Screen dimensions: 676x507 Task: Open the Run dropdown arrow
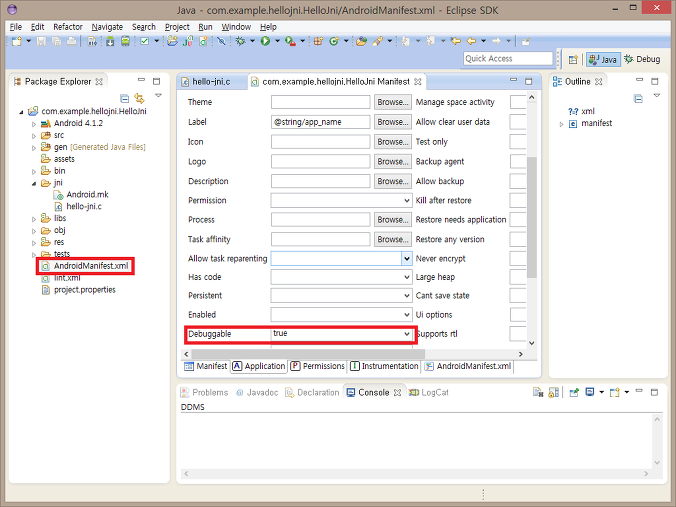click(x=277, y=41)
